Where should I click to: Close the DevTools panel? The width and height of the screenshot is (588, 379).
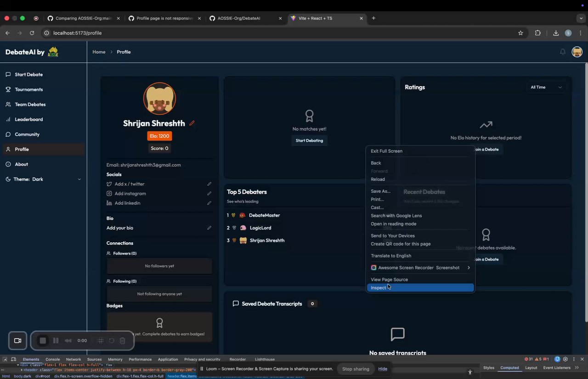tap(582, 359)
